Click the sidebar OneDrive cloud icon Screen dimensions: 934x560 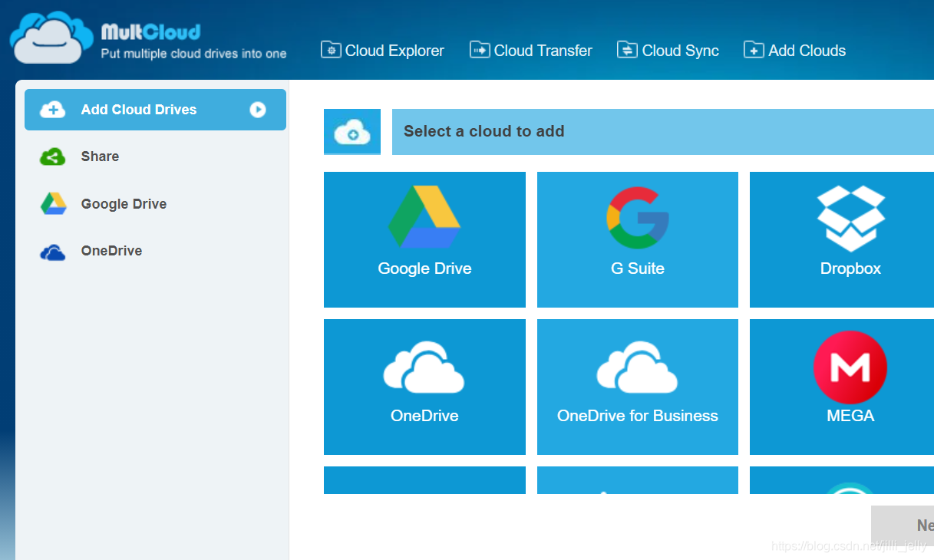point(53,252)
